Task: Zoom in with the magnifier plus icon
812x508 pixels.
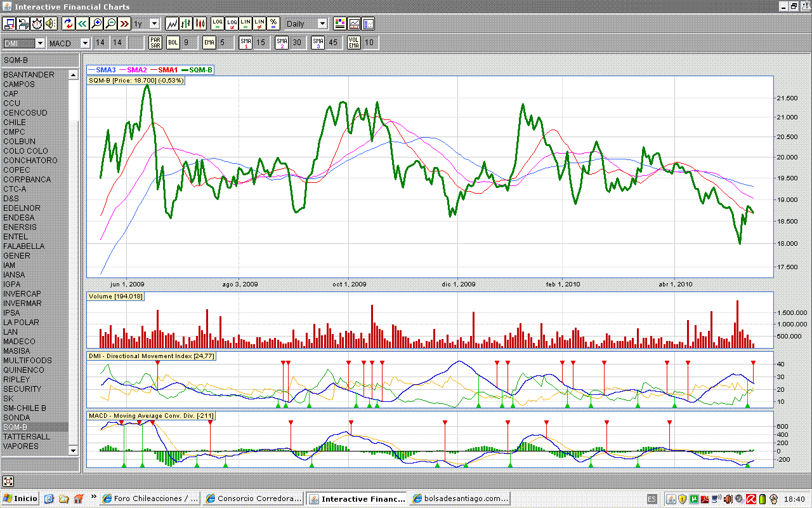Action: coord(96,23)
